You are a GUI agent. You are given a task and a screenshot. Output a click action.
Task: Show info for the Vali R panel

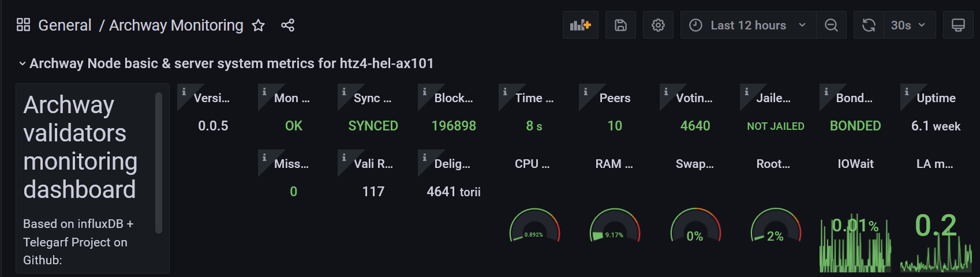point(344,157)
